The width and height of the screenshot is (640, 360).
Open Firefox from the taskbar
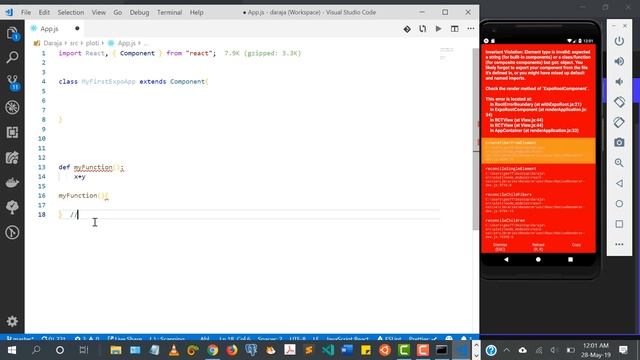click(x=232, y=350)
